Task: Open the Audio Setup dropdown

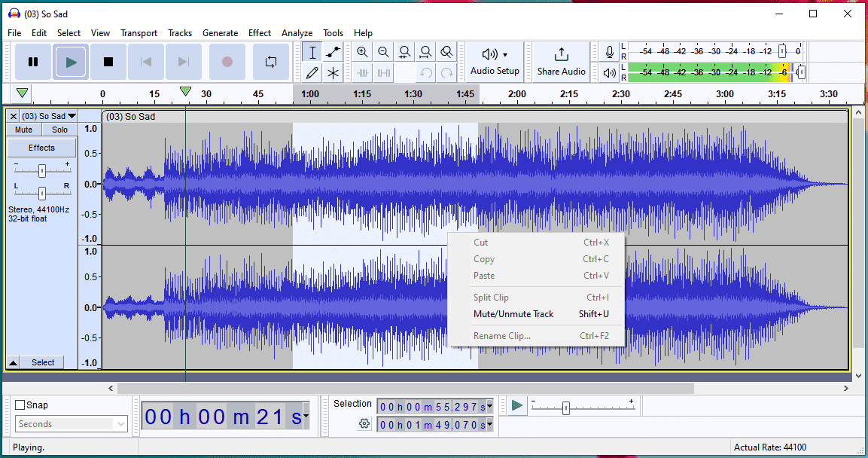Action: coord(495,62)
